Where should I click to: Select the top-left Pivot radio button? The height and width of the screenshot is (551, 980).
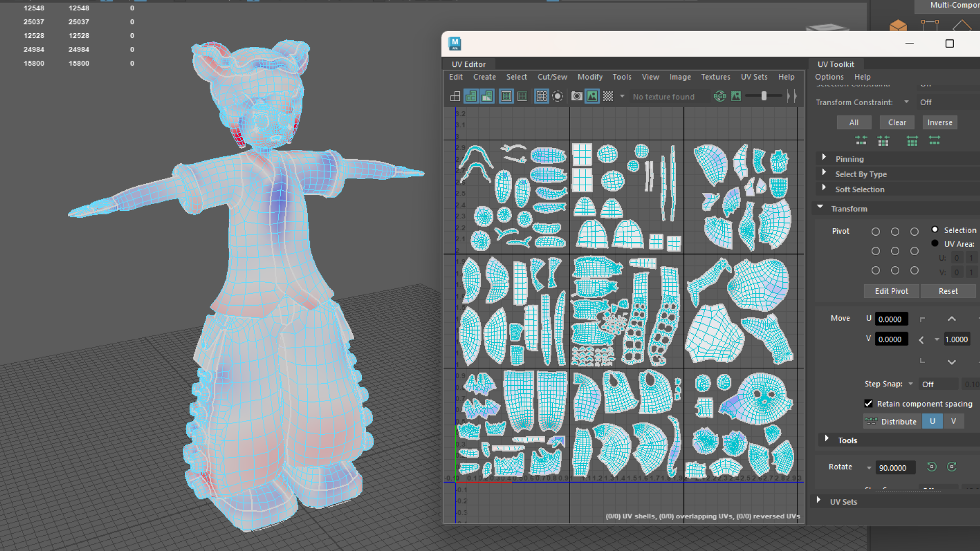point(876,232)
